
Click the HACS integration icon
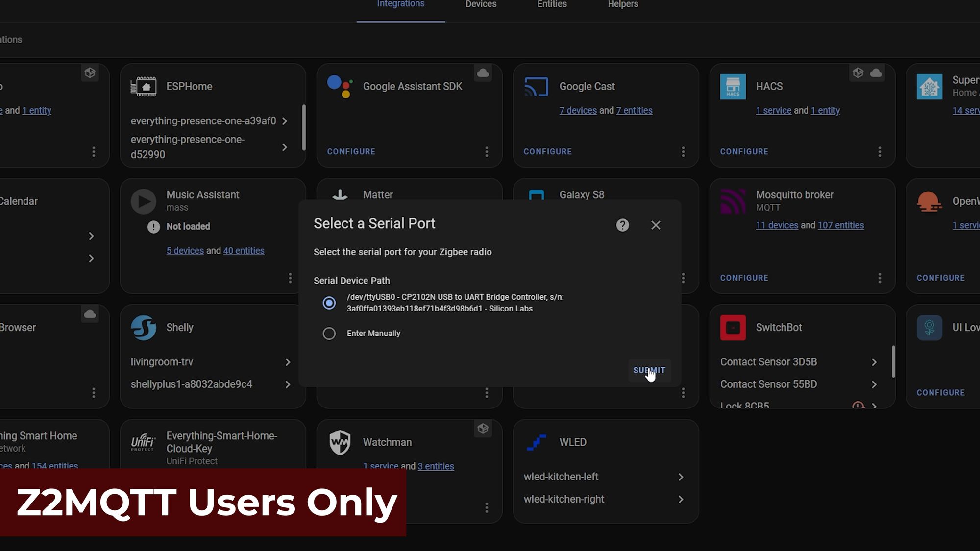point(733,86)
